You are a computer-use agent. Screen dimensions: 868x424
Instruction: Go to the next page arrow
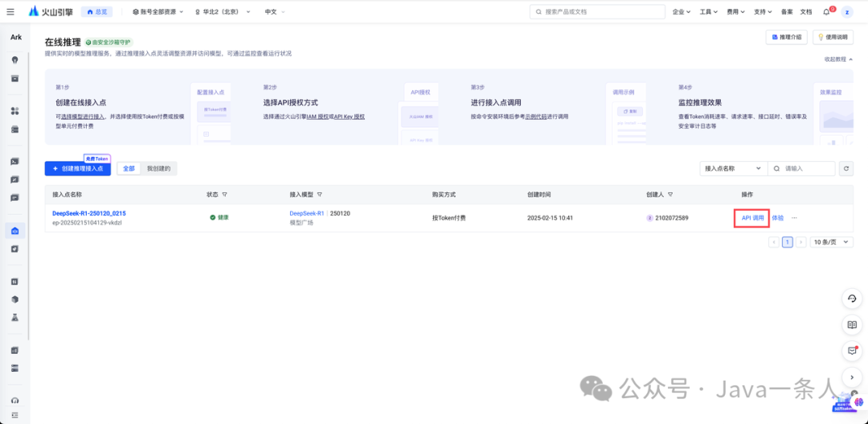pos(800,242)
